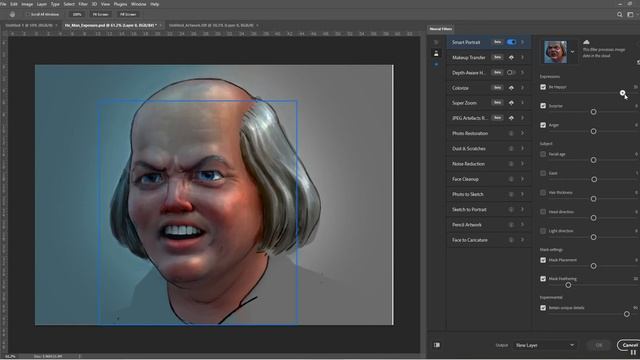This screenshot has height=360, width=640.
Task: Expand the Smart Portrait filter chevron
Action: (x=522, y=42)
